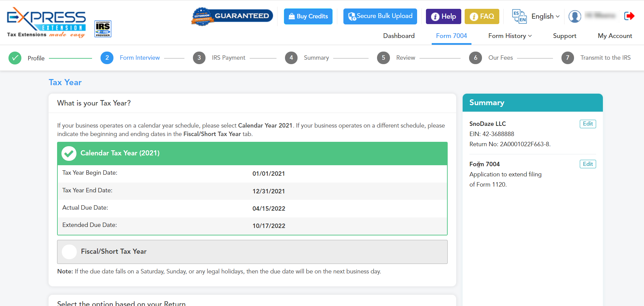Click the Guaranteed extension approved badge

(x=232, y=16)
